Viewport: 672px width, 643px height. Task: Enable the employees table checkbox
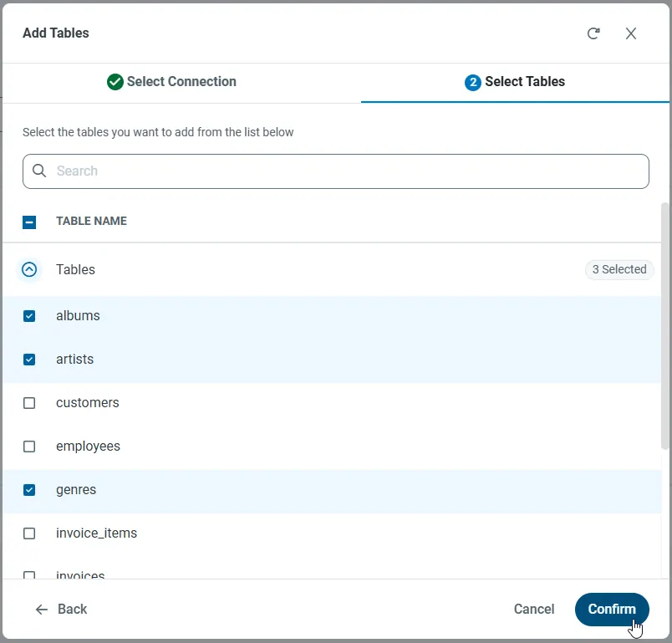pos(29,447)
